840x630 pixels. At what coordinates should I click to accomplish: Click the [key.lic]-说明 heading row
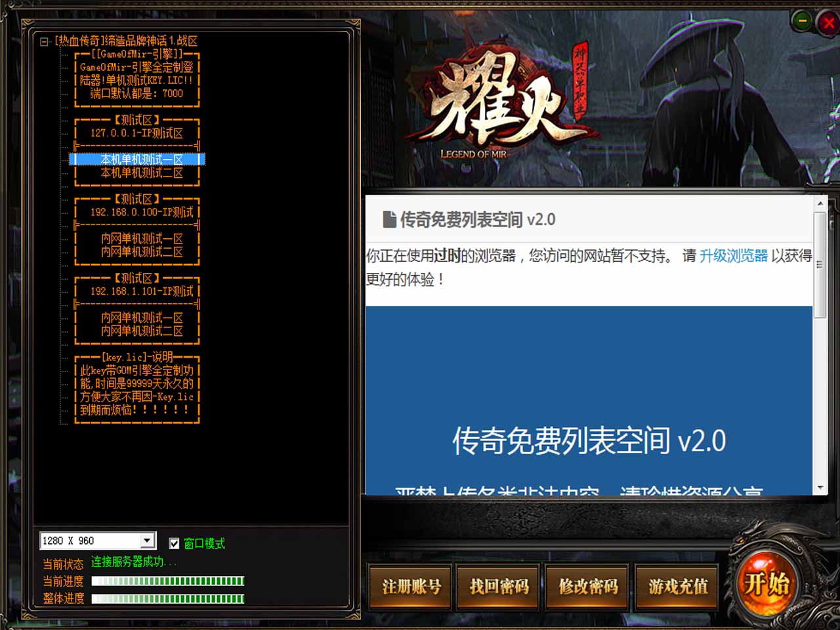137,357
